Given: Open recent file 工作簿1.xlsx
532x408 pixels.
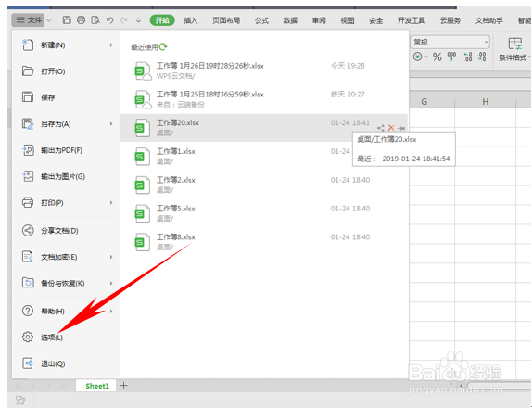Looking at the screenshot, I should [x=263, y=156].
